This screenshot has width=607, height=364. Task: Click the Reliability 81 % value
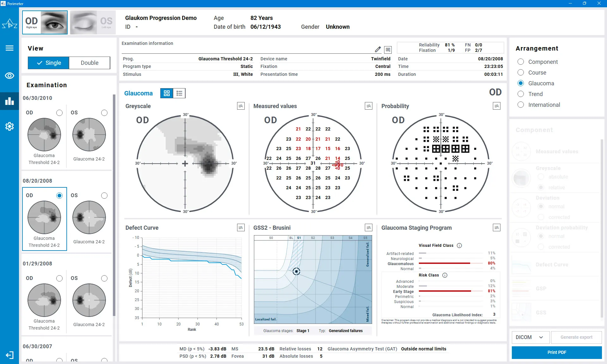pyautogui.click(x=450, y=45)
